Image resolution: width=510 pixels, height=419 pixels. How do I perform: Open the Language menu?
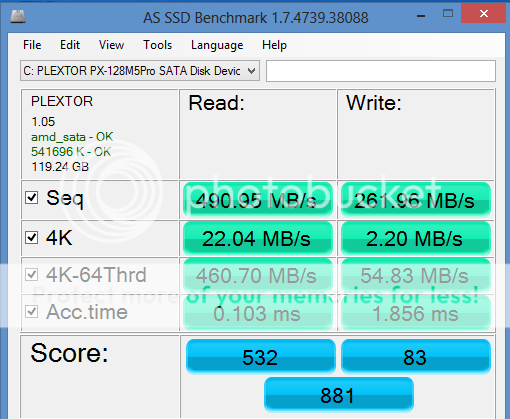217,45
